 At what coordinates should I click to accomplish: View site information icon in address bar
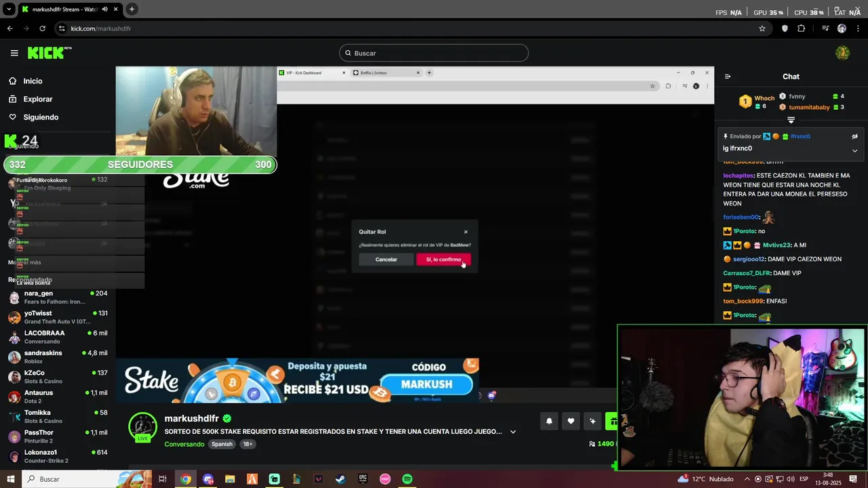tap(62, 28)
